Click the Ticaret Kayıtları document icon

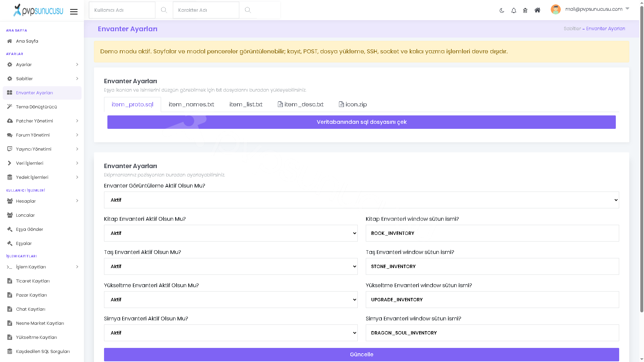10,281
